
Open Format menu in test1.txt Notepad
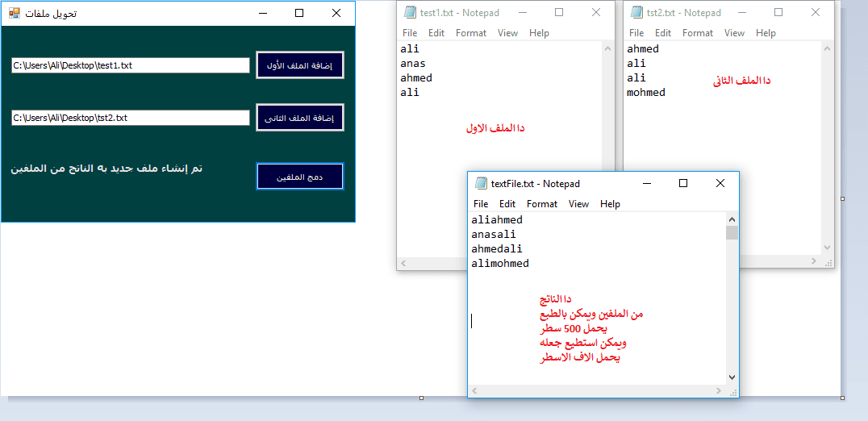point(471,33)
